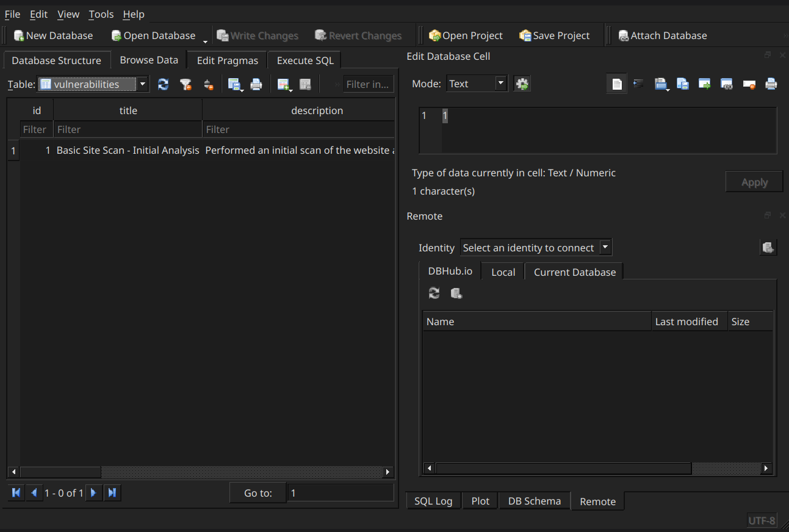789x532 pixels.
Task: Sort by the title column header
Action: tap(128, 110)
